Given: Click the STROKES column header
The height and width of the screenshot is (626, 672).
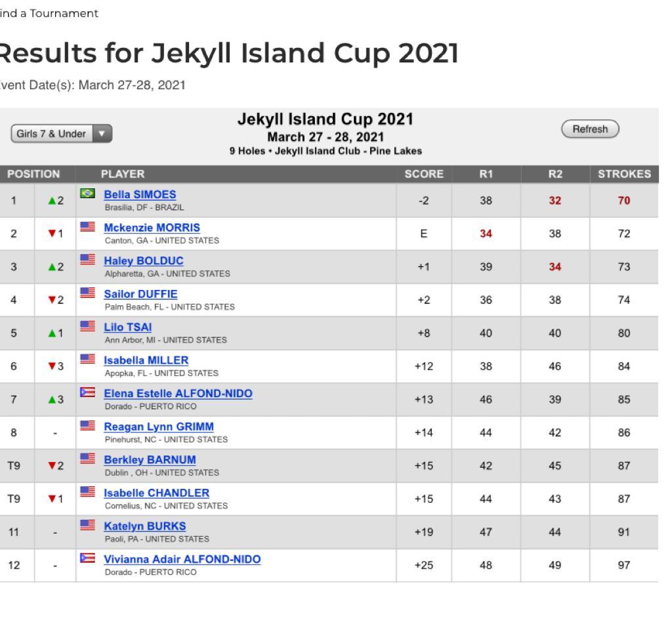Looking at the screenshot, I should (625, 174).
